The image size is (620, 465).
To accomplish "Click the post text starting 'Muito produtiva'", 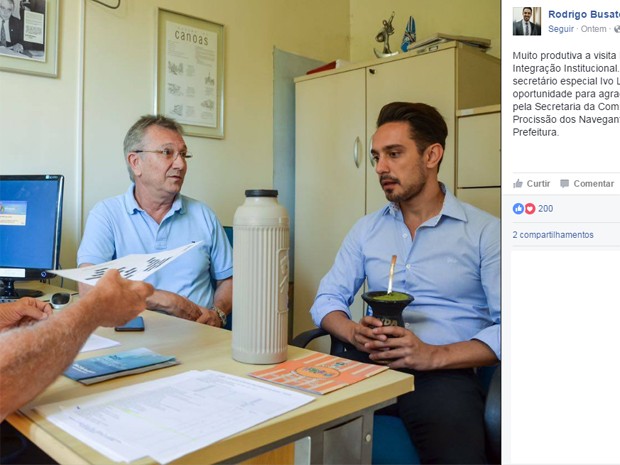I will coord(566,94).
